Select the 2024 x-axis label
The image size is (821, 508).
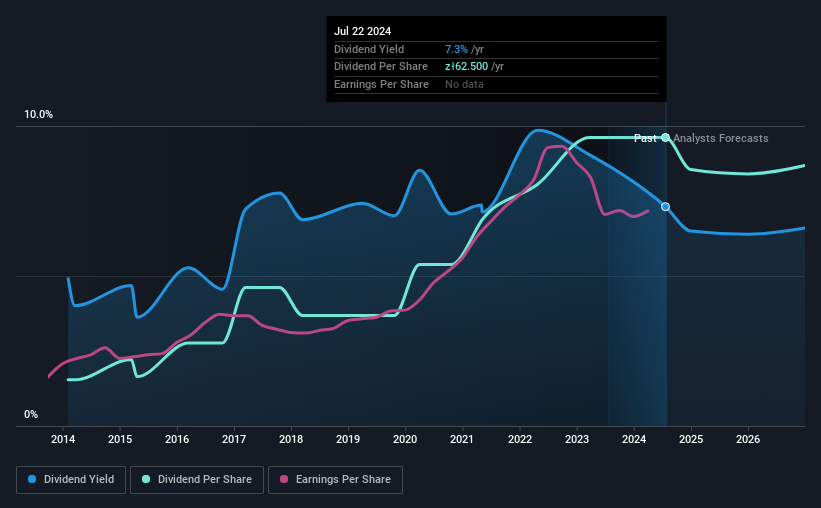[x=634, y=439]
